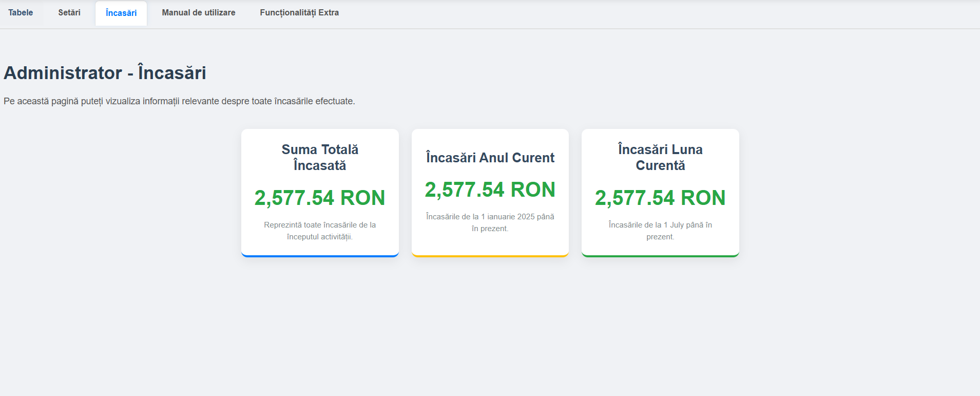This screenshot has height=396, width=980.
Task: Go to Funcționalități Extra tab
Action: point(299,13)
